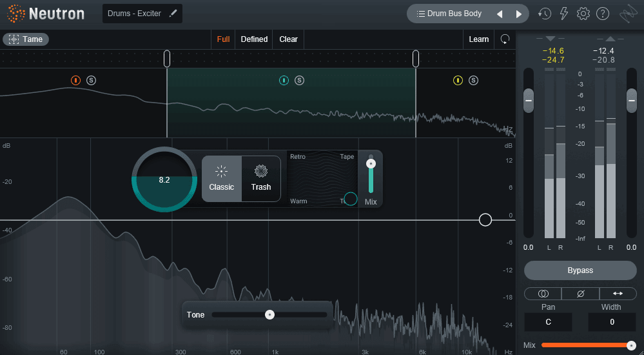Click the band Mix vertical slider handle
This screenshot has width=644, height=355.
(371, 164)
